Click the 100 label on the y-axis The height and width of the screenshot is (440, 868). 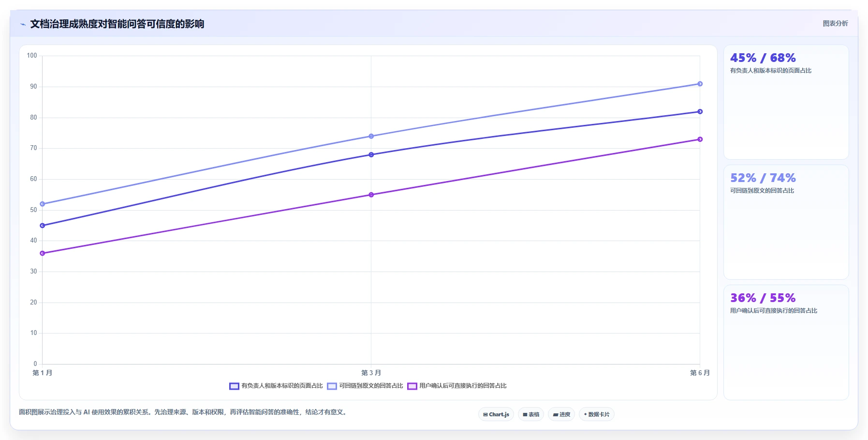(x=32, y=56)
